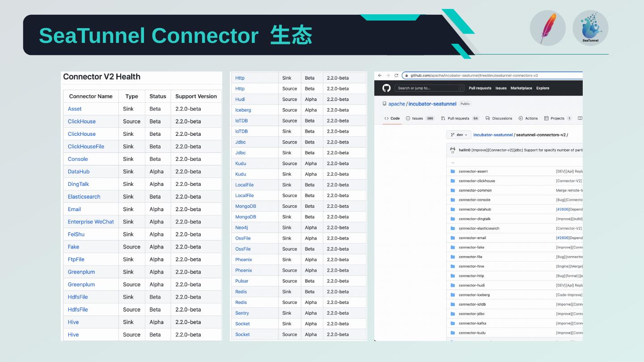644x362 pixels.
Task: Open the Elasticsearch connector link
Action: tap(84, 196)
